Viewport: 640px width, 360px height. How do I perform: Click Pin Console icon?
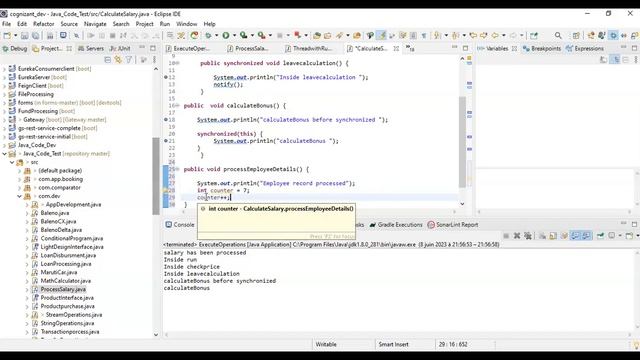coord(600,236)
